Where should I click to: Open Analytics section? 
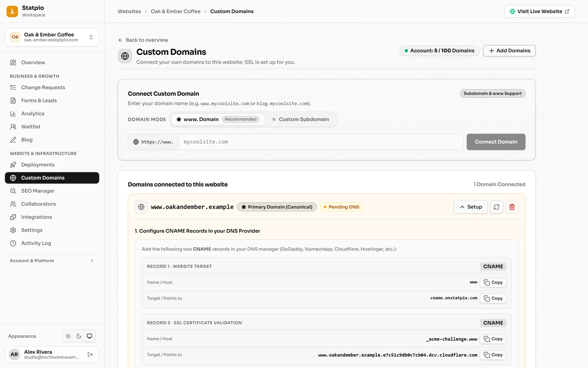point(52,114)
